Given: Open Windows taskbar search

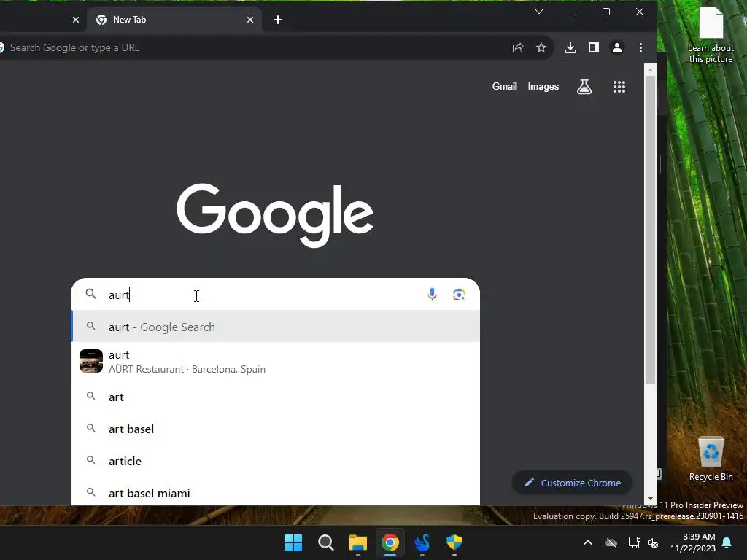Looking at the screenshot, I should click(326, 542).
